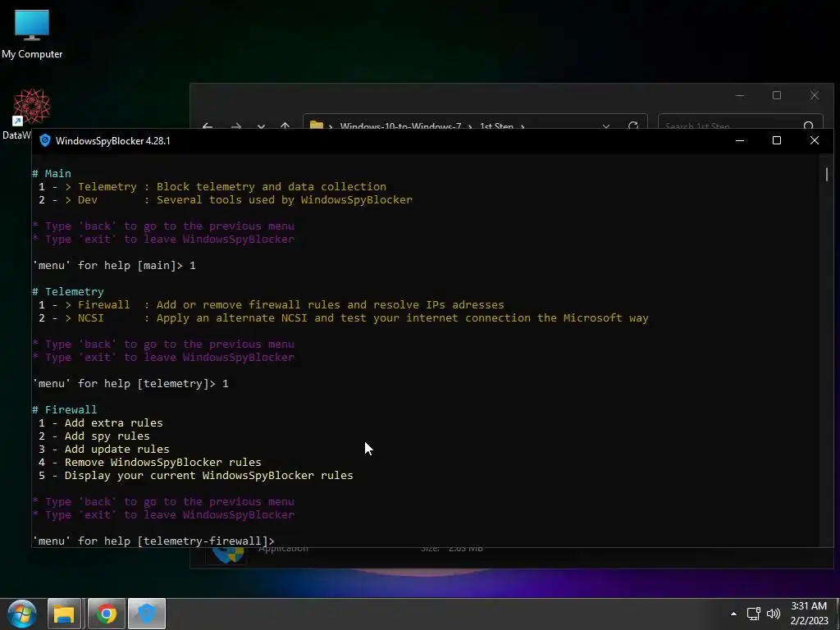Open the Windows Start orb
This screenshot has width=840, height=630.
click(x=21, y=614)
